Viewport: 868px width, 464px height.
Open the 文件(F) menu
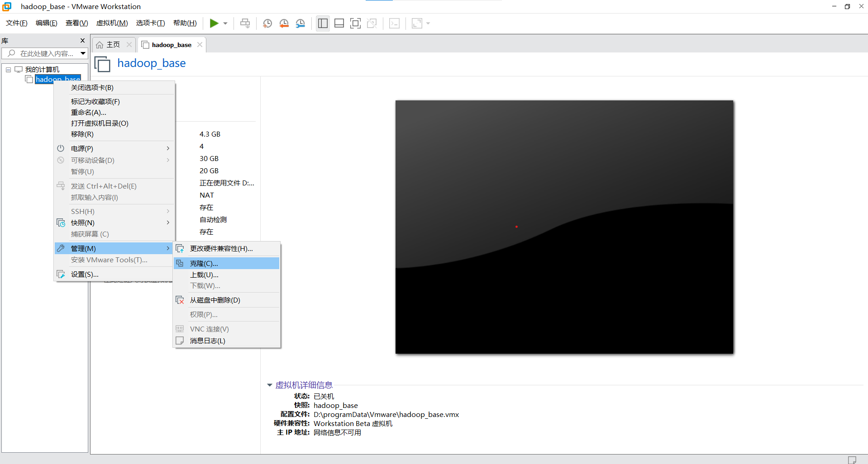(17, 23)
